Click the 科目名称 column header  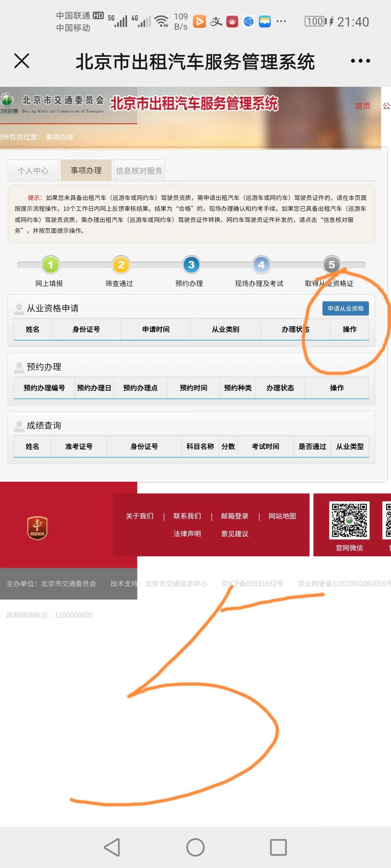tap(200, 447)
